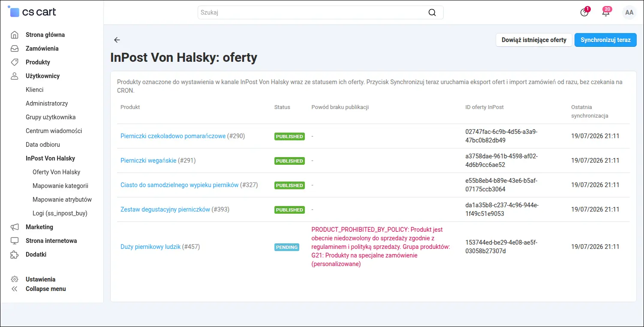Image resolution: width=644 pixels, height=327 pixels.
Task: Click the inbox icon for Zamówienia
Action: (15, 48)
